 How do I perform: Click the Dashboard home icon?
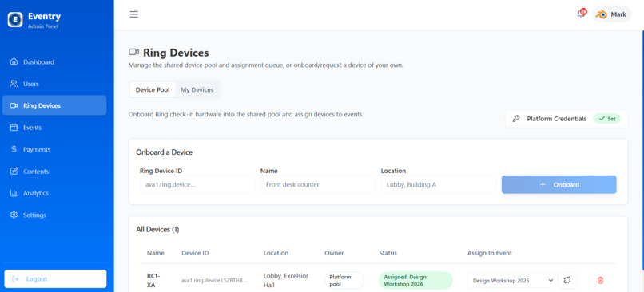coord(14,62)
